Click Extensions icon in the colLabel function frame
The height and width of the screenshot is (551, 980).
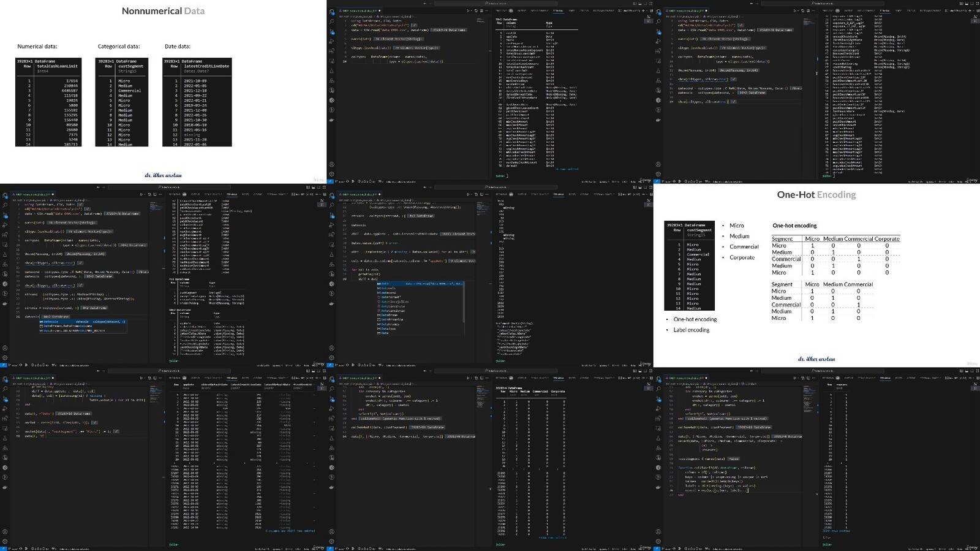[658, 419]
